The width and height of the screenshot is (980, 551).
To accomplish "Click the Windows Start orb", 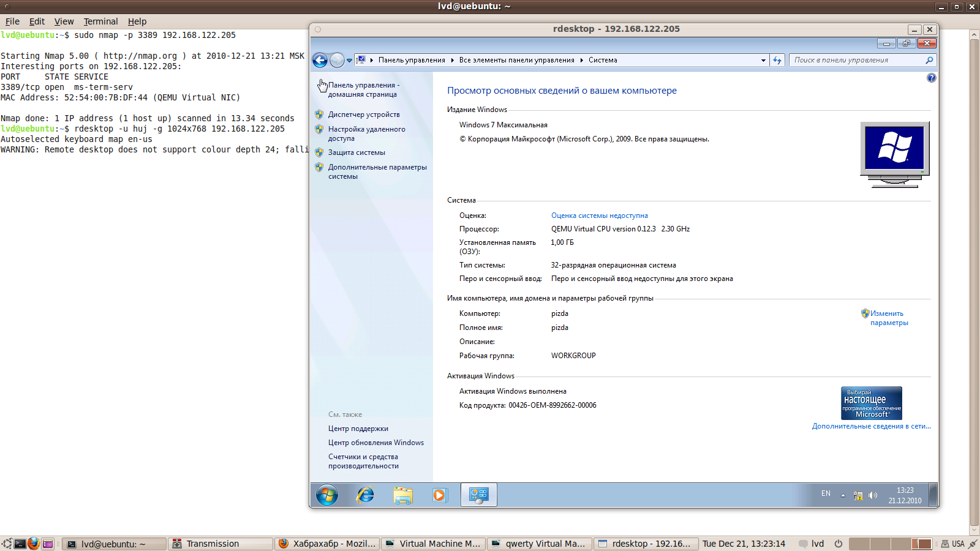I will (327, 495).
